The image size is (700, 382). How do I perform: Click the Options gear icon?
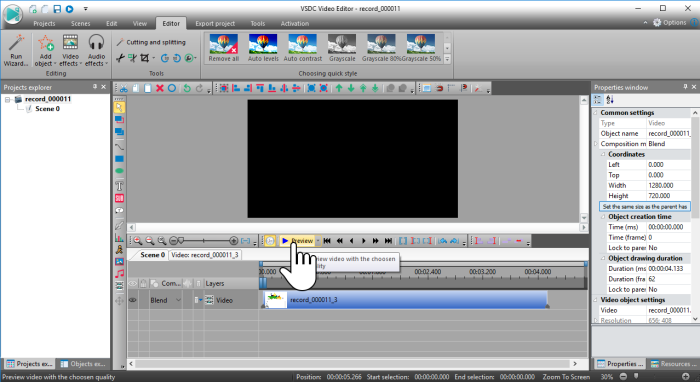[657, 22]
